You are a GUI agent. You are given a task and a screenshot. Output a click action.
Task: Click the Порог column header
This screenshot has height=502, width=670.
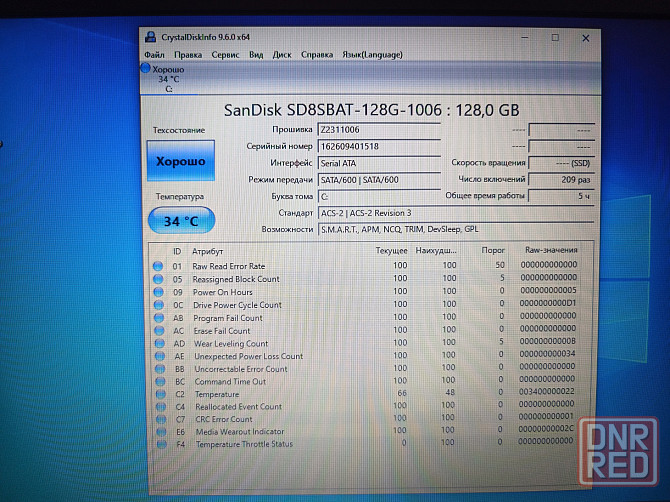click(493, 250)
